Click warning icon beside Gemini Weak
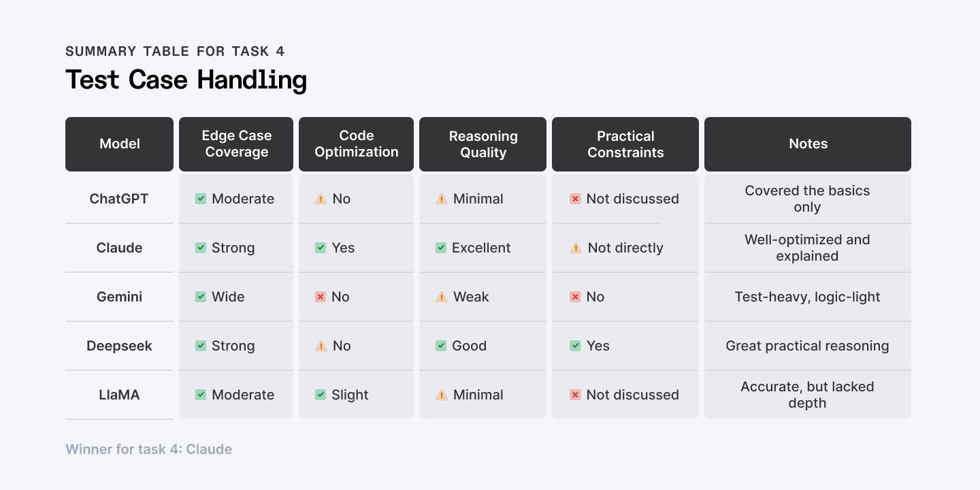This screenshot has width=980, height=490. (x=441, y=297)
